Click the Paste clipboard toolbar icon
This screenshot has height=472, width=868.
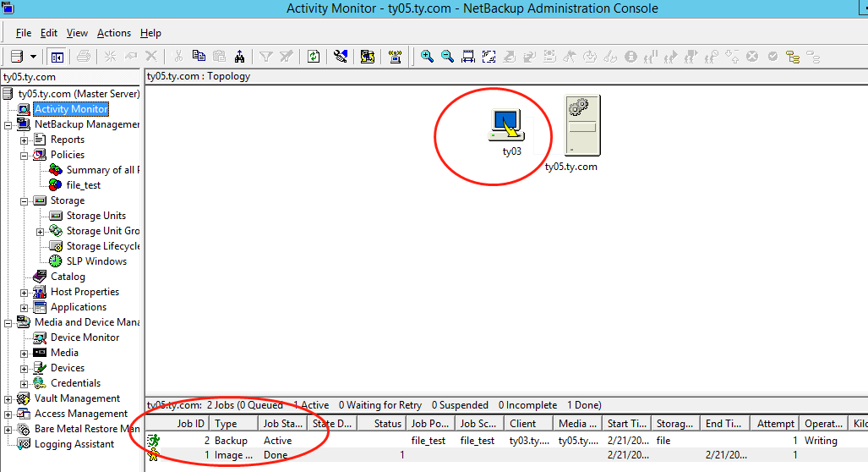click(219, 56)
